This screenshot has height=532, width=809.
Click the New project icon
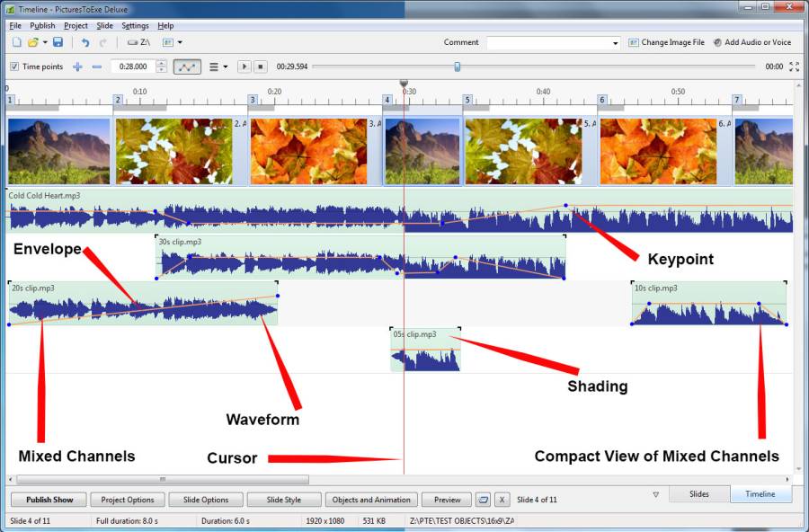tap(16, 42)
